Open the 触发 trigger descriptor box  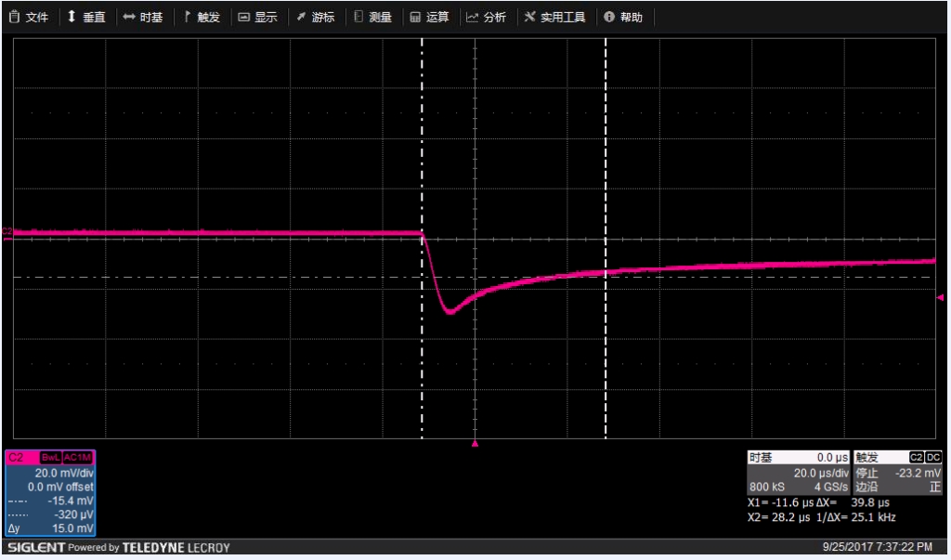(x=897, y=473)
